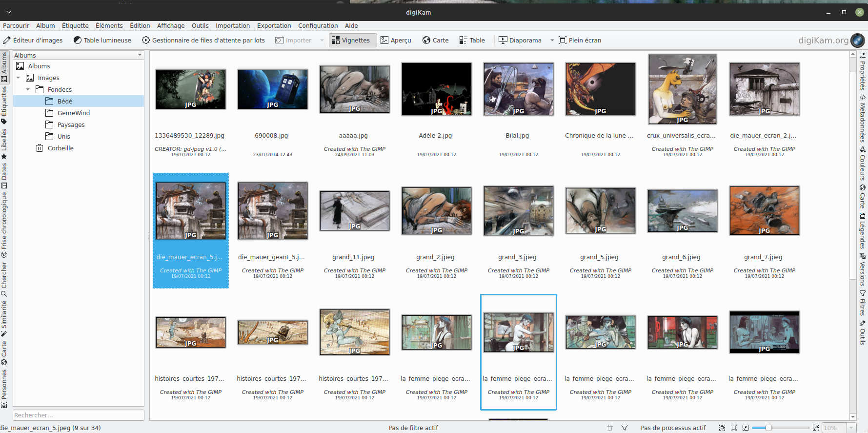The height and width of the screenshot is (433, 868).
Task: Click the thumbnail area vertical scrollbar
Action: click(x=853, y=235)
